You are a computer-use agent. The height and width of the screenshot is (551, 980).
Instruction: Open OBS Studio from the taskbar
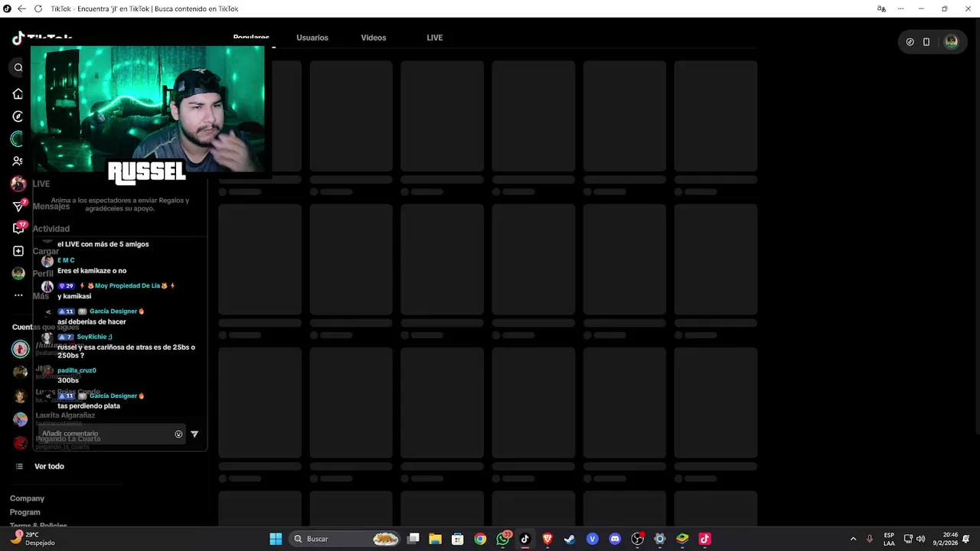click(x=637, y=539)
